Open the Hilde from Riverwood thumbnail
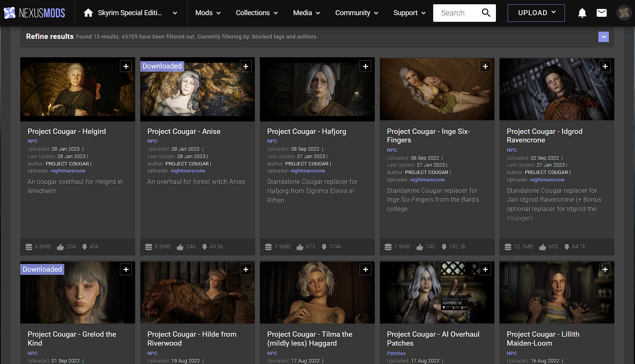Viewport: 635px width, 364px height. 198,292
